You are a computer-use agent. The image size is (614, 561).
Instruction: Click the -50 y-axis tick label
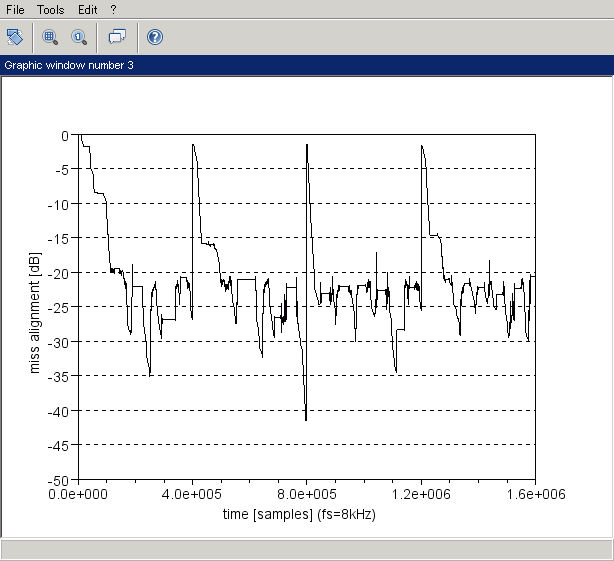60,480
